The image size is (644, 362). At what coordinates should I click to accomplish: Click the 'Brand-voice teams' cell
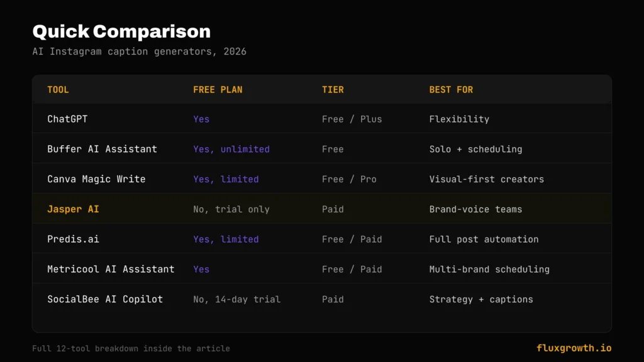[x=475, y=209]
